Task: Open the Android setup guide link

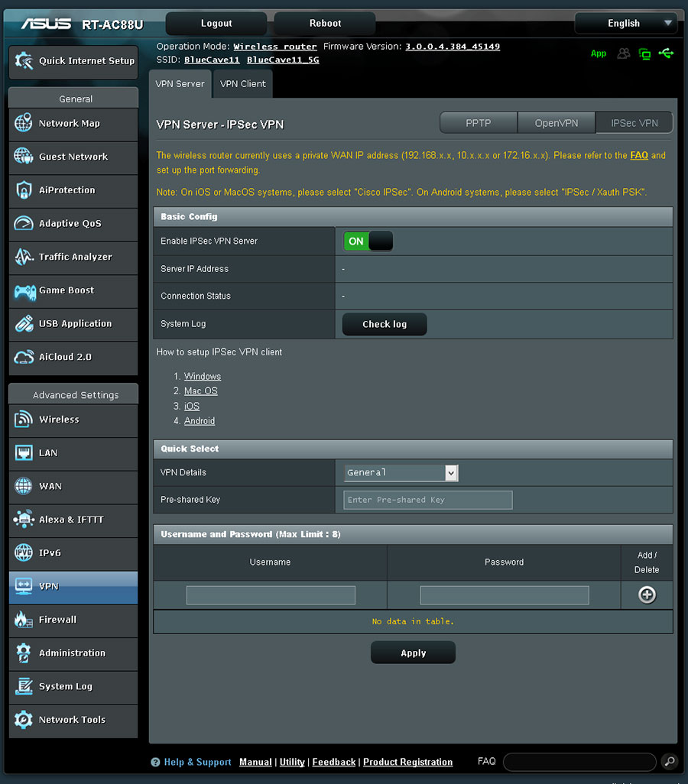Action: pos(200,421)
